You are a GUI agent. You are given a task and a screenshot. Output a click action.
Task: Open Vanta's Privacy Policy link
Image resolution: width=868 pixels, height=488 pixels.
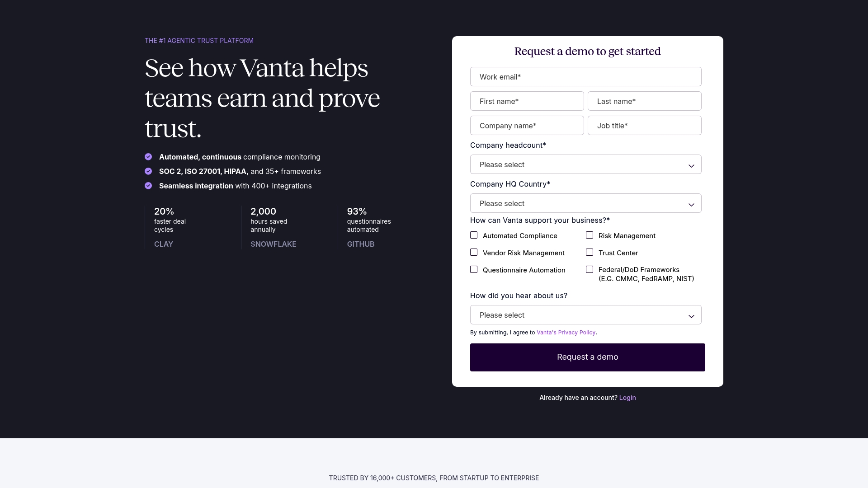coord(566,333)
